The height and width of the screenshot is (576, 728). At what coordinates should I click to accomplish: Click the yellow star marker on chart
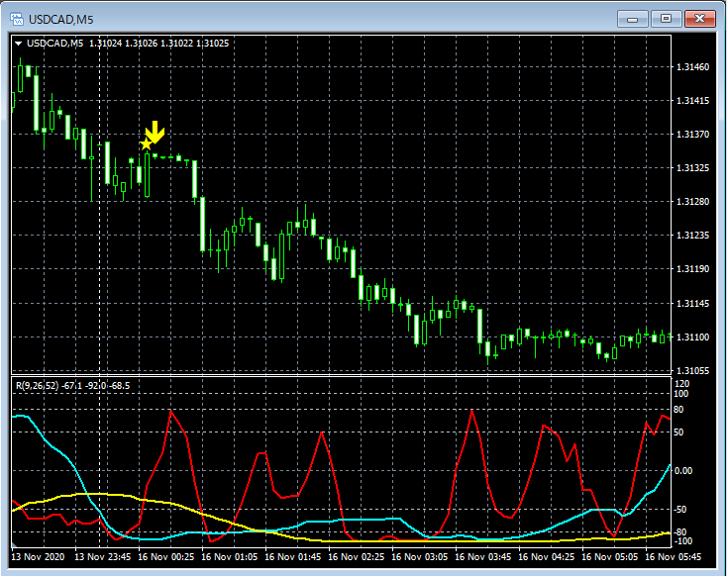(147, 144)
